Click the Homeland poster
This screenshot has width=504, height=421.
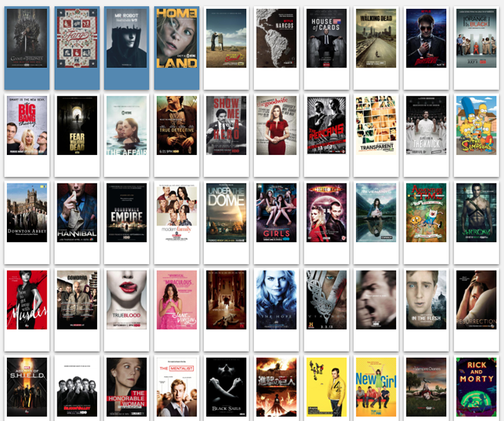point(177,38)
